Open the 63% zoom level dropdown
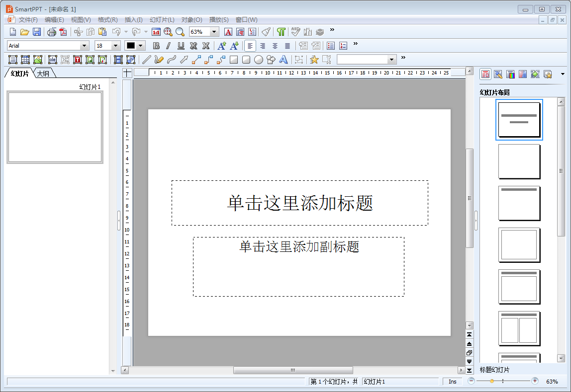Image resolution: width=571 pixels, height=392 pixels. pos(214,32)
